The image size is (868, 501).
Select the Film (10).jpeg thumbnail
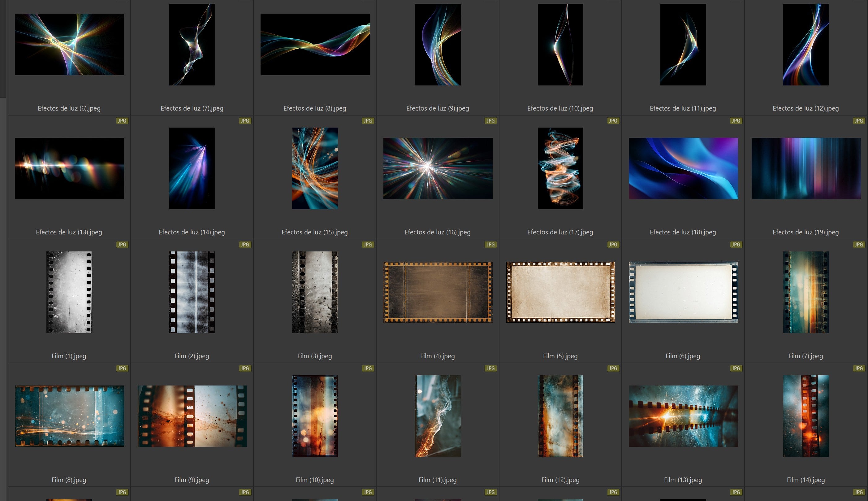pyautogui.click(x=315, y=416)
